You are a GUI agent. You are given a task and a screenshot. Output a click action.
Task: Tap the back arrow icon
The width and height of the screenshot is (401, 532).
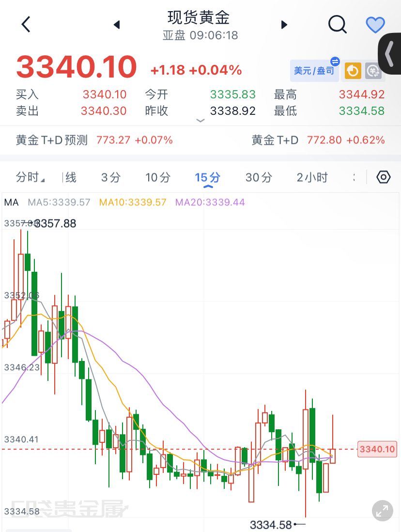26,24
